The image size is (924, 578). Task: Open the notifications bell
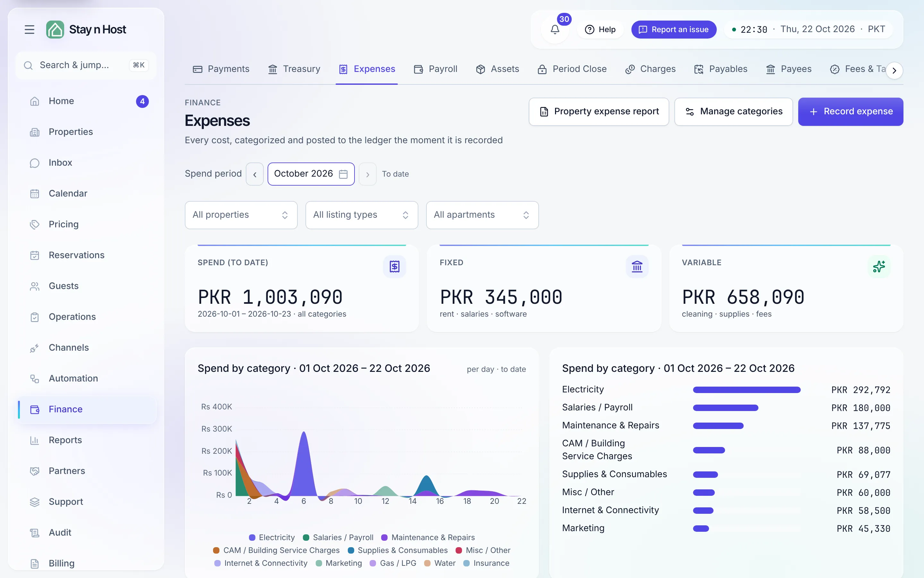coord(555,30)
